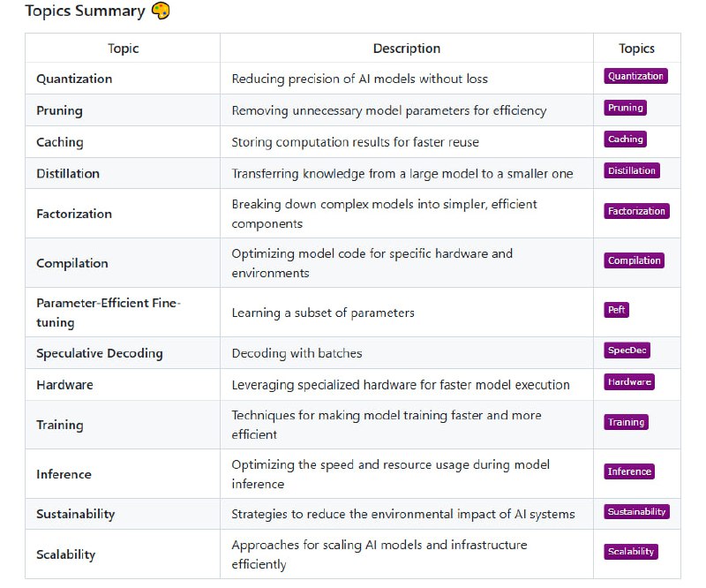Screen dimensions: 706x588
Task: Click the Speculative Decoding topic name
Action: [x=100, y=353]
